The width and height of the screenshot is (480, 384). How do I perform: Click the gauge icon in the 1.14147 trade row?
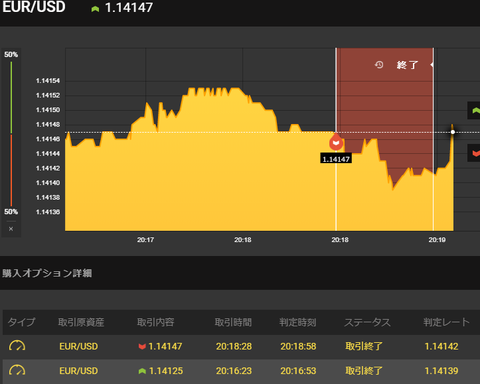click(17, 346)
